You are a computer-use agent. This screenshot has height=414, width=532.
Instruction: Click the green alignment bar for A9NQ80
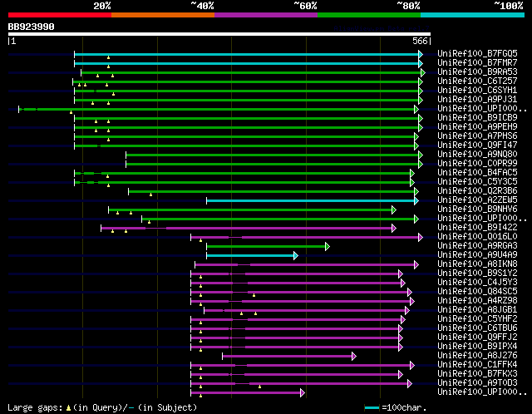pyautogui.click(x=272, y=155)
